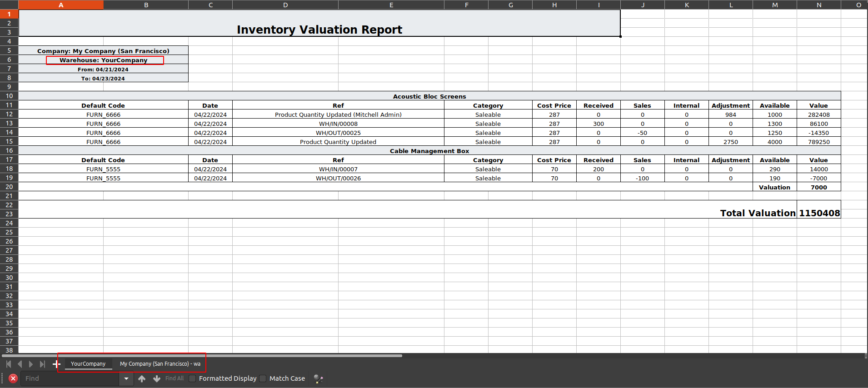Go to the next sheet arrow

[x=31, y=364]
